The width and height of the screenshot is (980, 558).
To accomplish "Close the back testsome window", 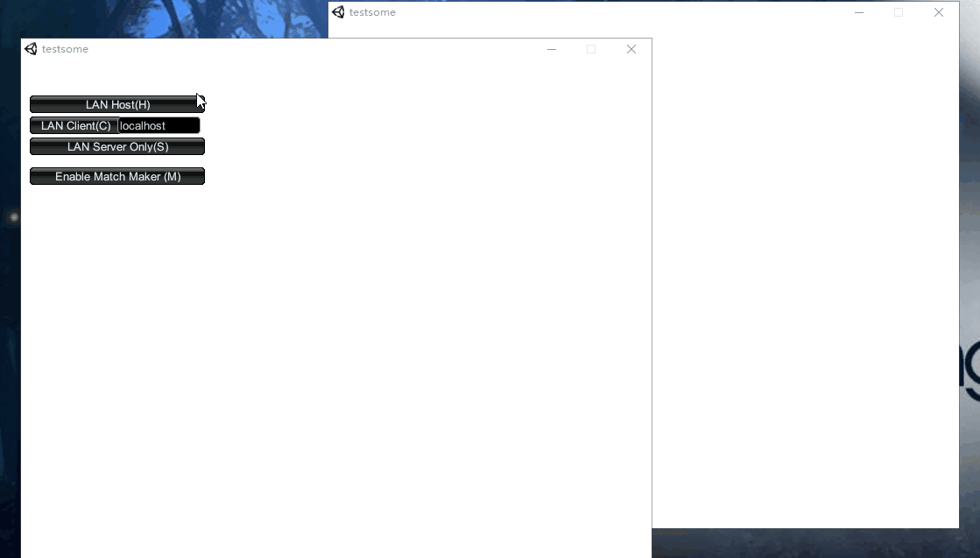I will [x=939, y=12].
